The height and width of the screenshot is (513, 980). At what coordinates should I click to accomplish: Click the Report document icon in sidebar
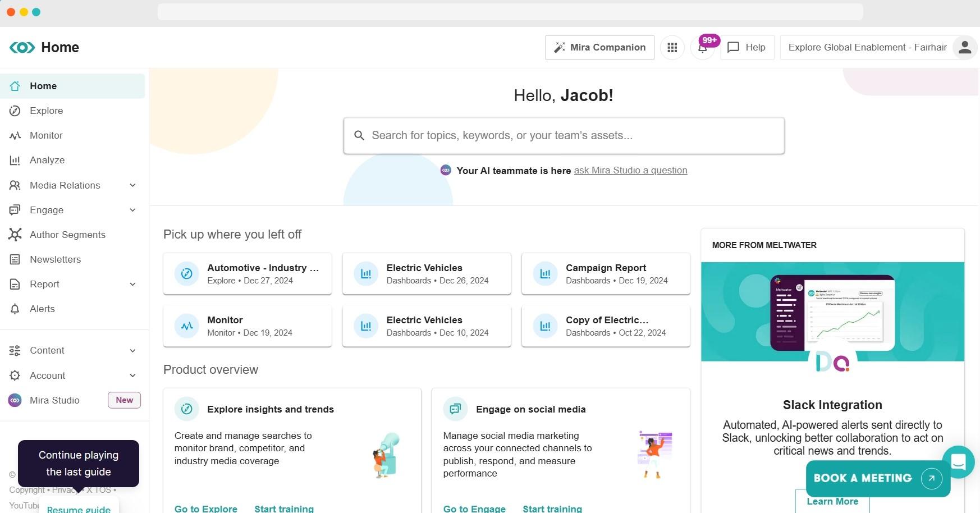(15, 284)
